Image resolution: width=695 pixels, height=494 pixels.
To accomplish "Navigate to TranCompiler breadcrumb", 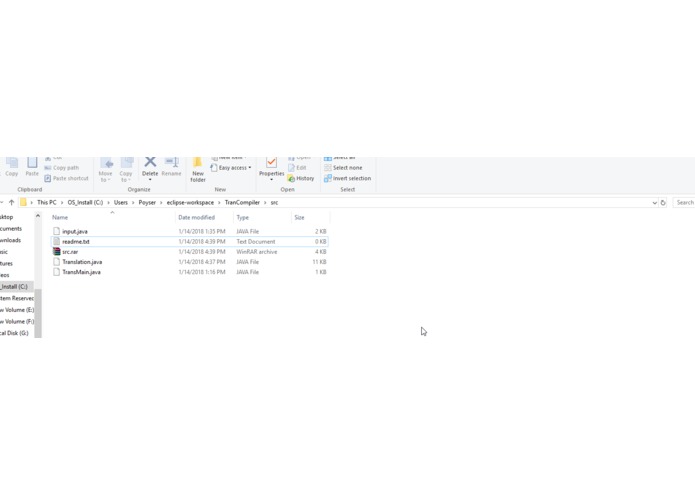I will tap(242, 202).
